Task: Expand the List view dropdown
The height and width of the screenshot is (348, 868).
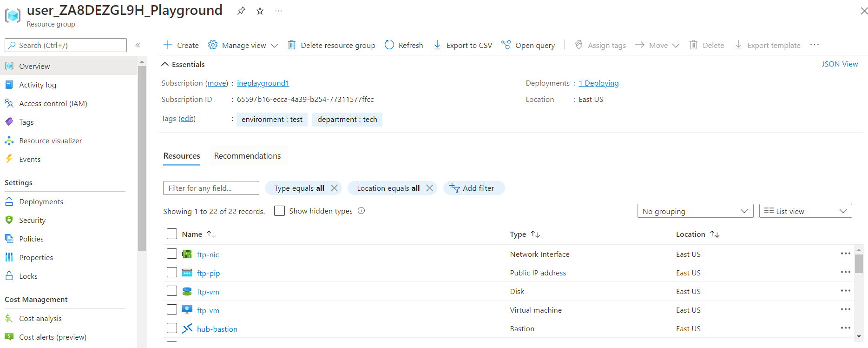Action: pyautogui.click(x=805, y=211)
